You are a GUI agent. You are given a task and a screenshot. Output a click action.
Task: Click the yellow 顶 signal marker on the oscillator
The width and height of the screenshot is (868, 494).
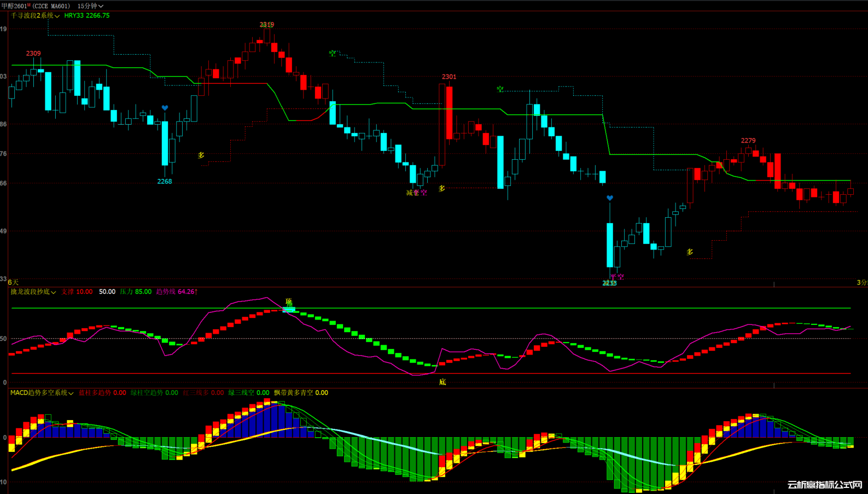pos(289,302)
